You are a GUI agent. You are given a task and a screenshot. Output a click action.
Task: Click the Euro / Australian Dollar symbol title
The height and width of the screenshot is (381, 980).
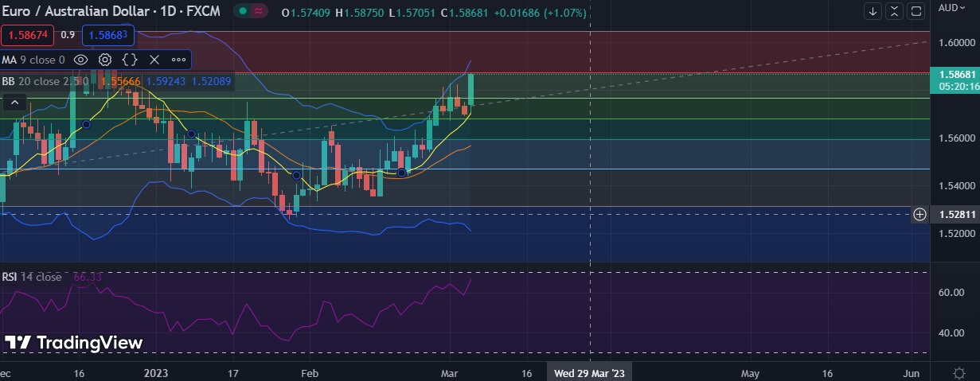tap(111, 13)
